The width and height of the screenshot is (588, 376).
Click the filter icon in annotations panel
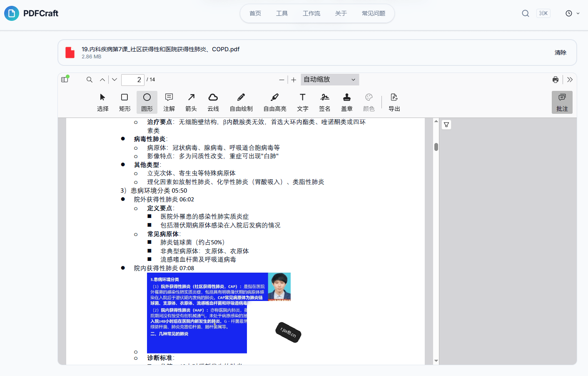tap(446, 125)
